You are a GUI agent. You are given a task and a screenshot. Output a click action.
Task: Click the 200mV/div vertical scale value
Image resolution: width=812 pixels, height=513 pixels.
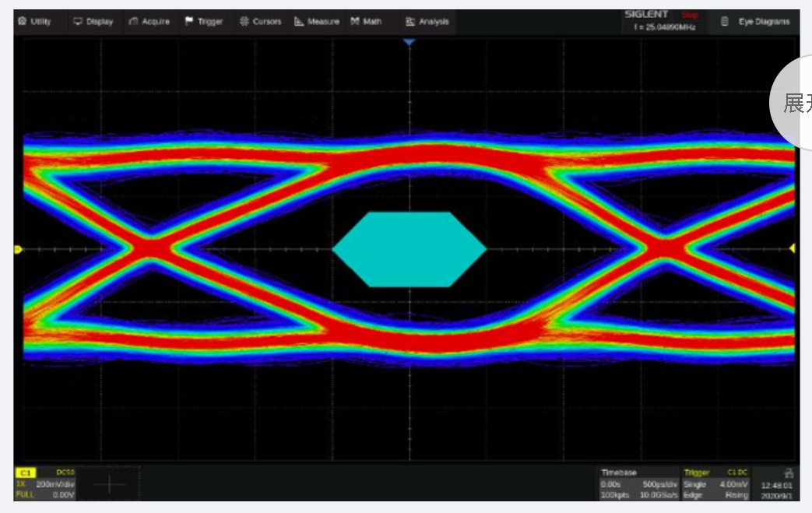55,484
